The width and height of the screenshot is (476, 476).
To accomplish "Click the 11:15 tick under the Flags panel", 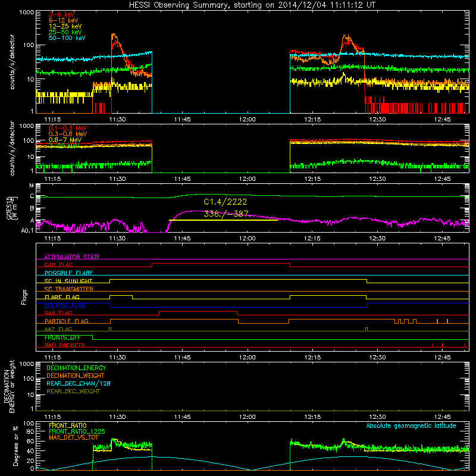I will pos(52,358).
